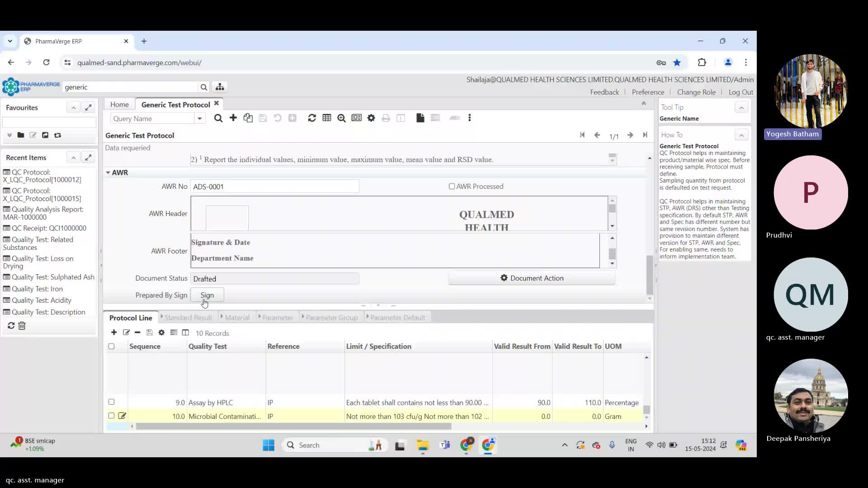Collapse the header area with the double chevron
This screenshot has width=868, height=488.
[x=644, y=103]
